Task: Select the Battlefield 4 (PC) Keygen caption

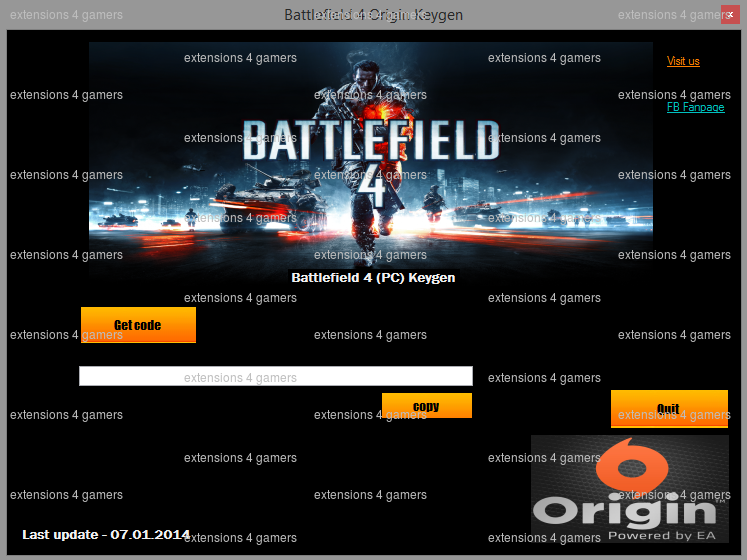Action: pyautogui.click(x=373, y=277)
